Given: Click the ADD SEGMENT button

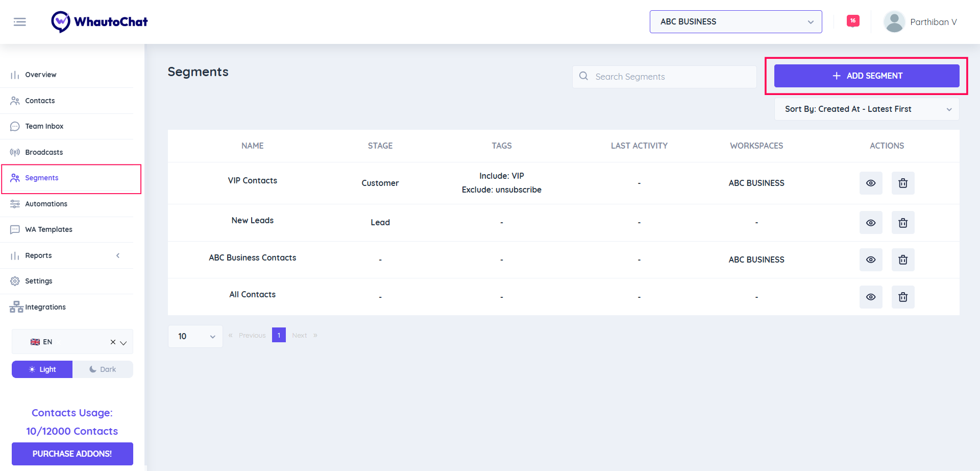Looking at the screenshot, I should [868, 76].
